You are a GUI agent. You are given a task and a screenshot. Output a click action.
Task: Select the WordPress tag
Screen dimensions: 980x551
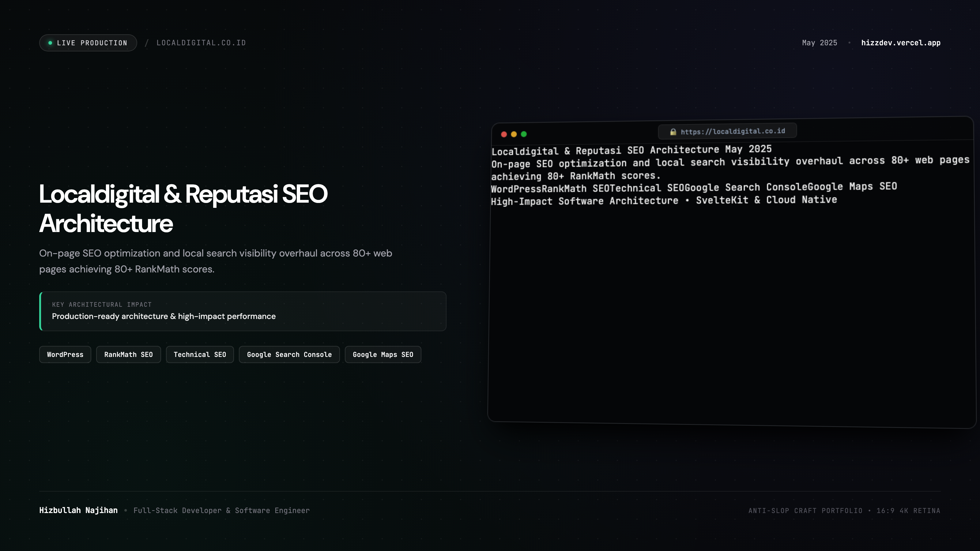pyautogui.click(x=65, y=354)
